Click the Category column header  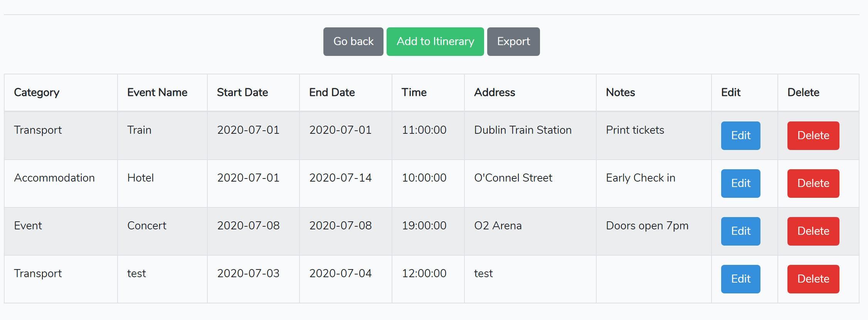coord(37,93)
